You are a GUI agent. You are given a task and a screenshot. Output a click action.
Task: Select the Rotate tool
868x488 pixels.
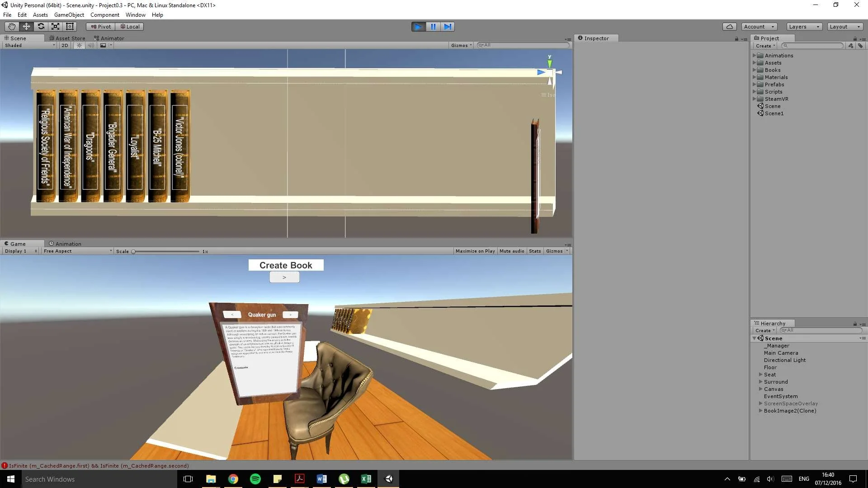[41, 27]
